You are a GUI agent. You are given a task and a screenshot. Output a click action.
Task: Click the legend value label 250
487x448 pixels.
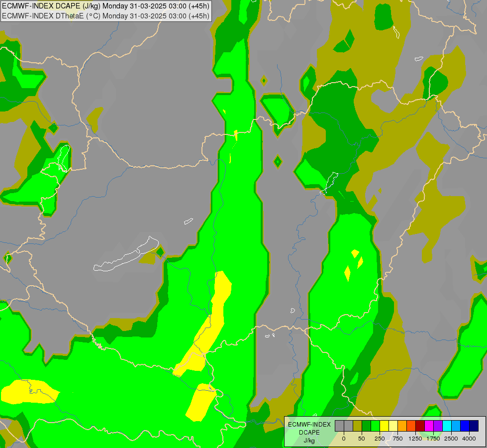click(380, 439)
